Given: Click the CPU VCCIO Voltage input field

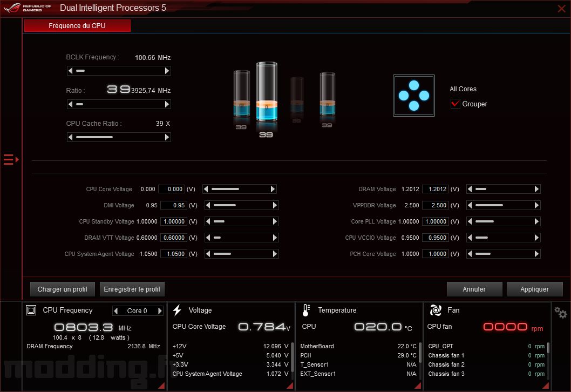Looking at the screenshot, I should pos(436,238).
